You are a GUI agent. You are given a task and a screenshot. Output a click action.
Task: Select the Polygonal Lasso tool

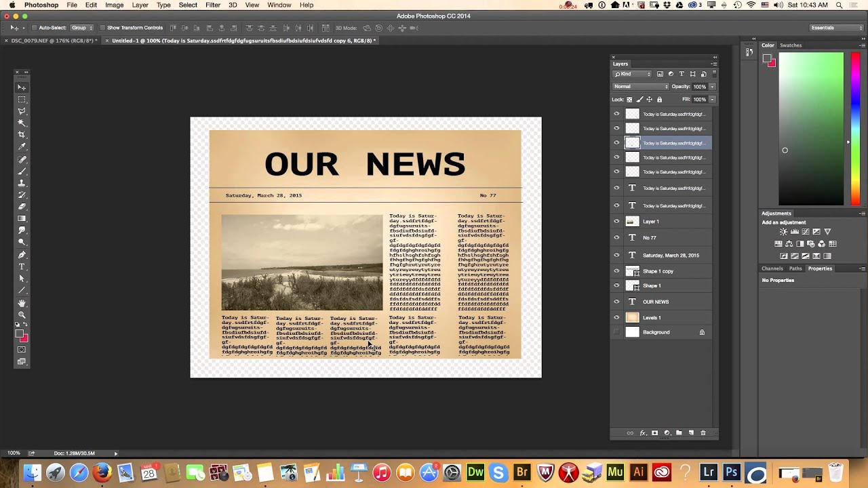pyautogui.click(x=22, y=111)
